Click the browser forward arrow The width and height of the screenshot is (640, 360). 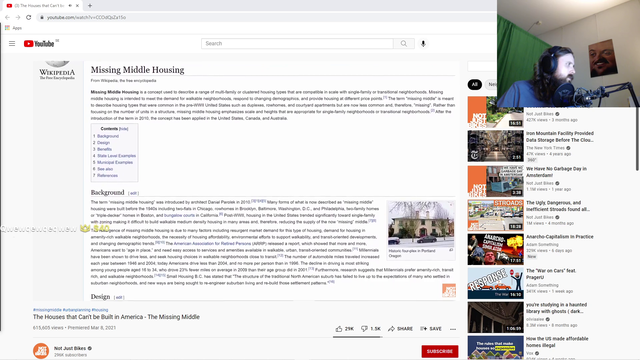point(18,17)
